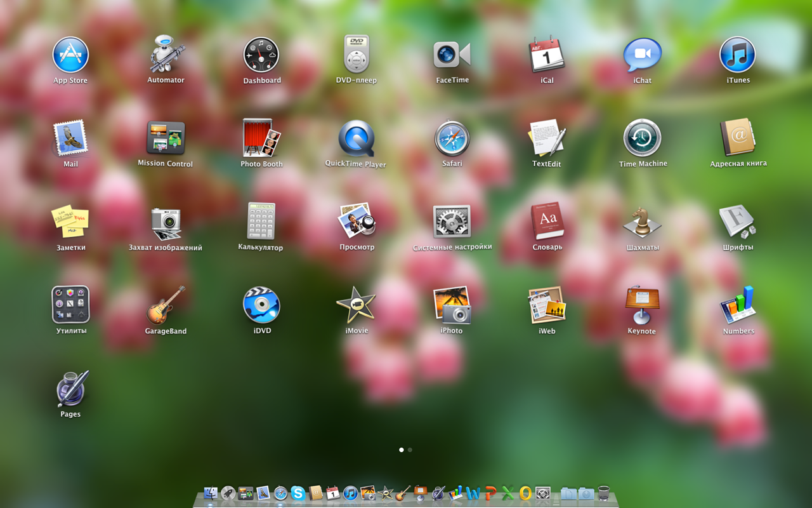Screen dimensions: 812x508
Task: Open Keynote podium icon in the Dock
Action: click(x=421, y=493)
